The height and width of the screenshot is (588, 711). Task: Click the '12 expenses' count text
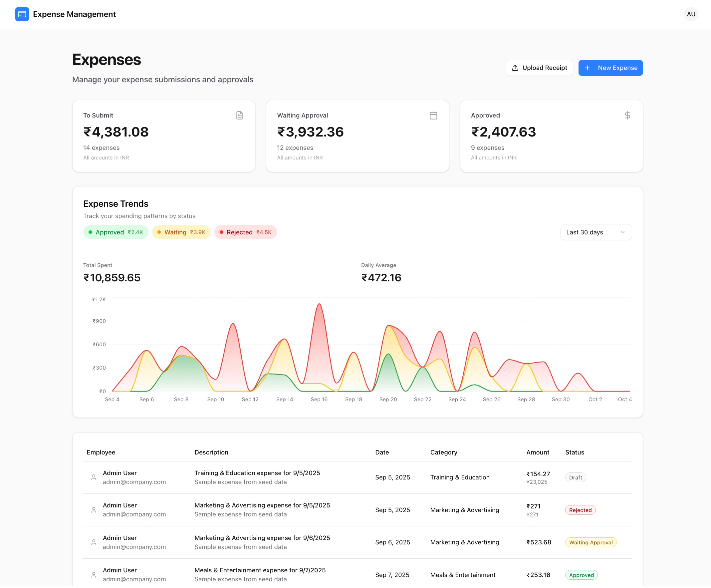coord(295,148)
